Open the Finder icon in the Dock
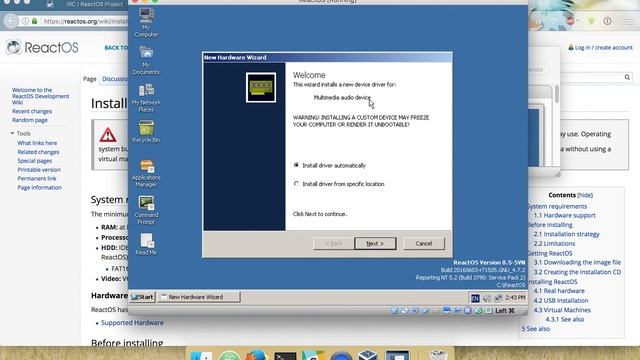Image resolution: width=640 pixels, height=360 pixels. pos(201,356)
